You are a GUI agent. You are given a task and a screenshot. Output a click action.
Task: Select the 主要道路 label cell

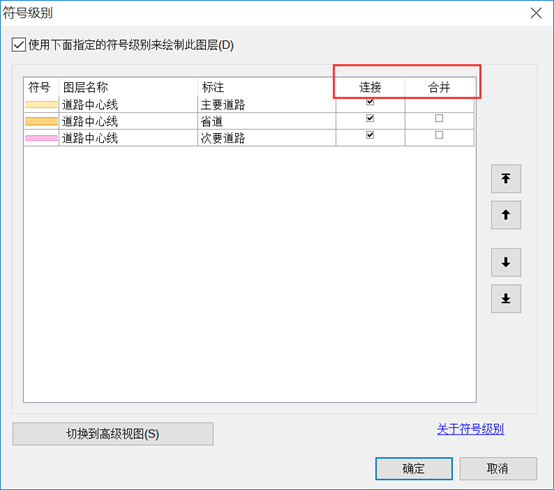266,105
